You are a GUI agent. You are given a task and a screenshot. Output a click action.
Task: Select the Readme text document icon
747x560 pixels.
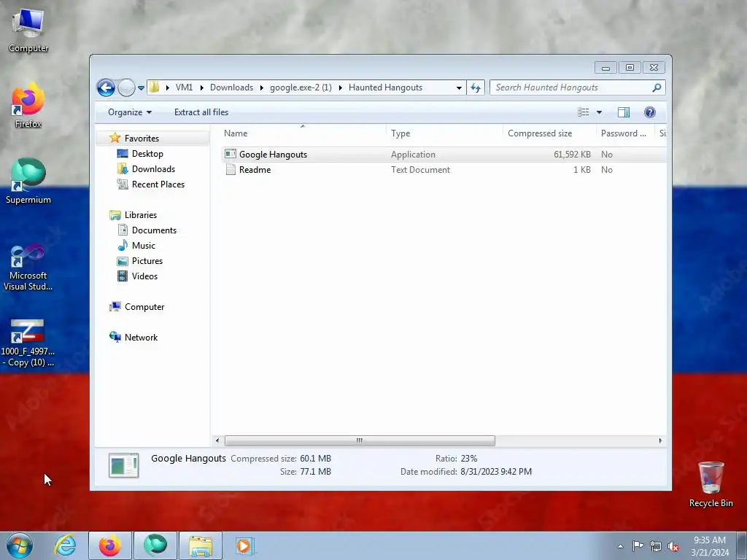coord(231,169)
